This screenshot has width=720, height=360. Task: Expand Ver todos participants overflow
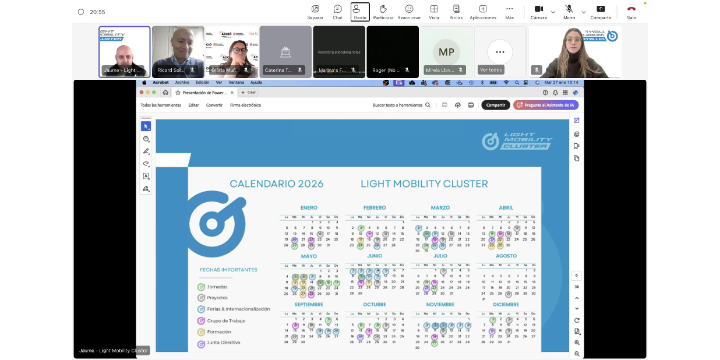[500, 52]
